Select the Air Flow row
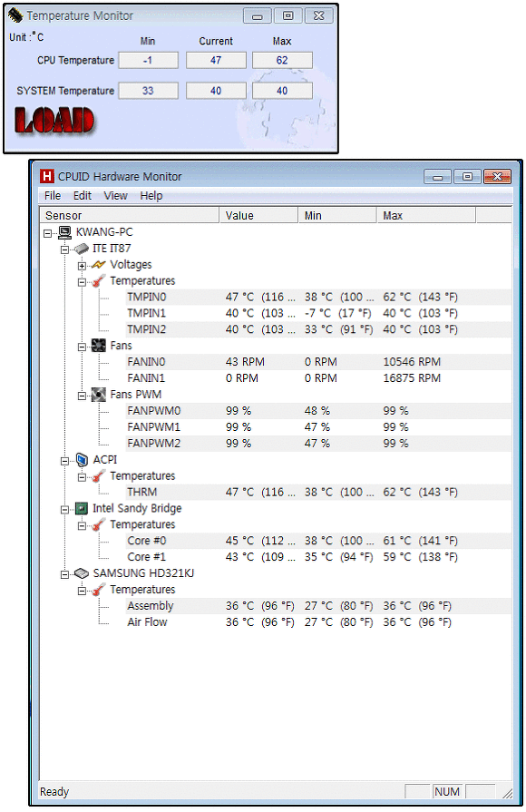 tap(318, 622)
